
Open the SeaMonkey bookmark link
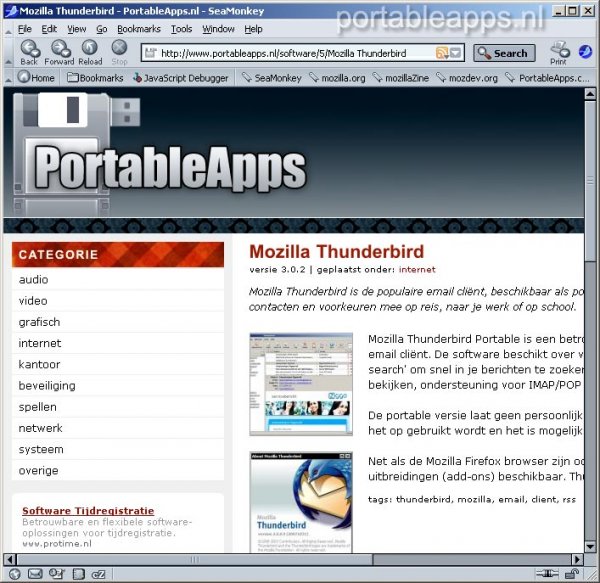point(271,78)
